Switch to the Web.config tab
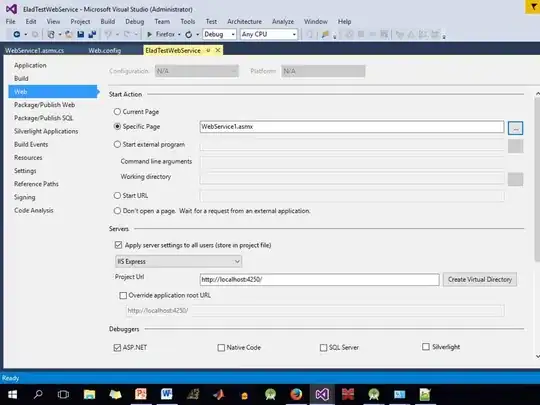The image size is (540, 405). 105,51
